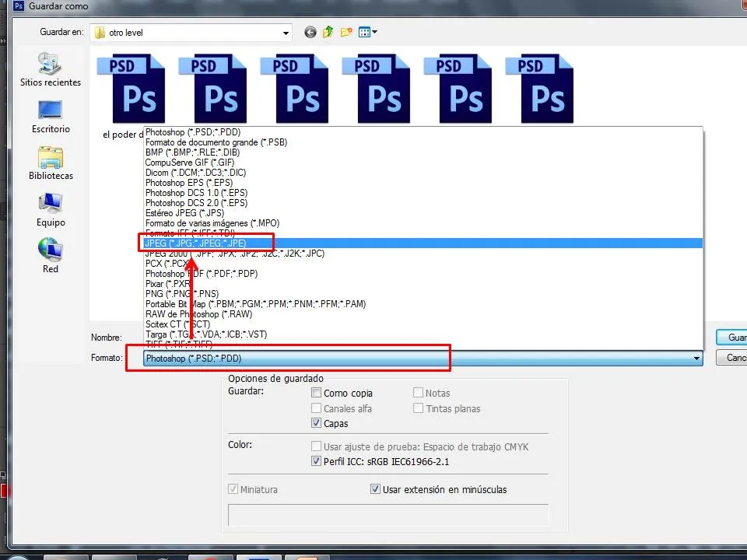Open the view menu icon
This screenshot has height=560, width=747.
point(367,32)
